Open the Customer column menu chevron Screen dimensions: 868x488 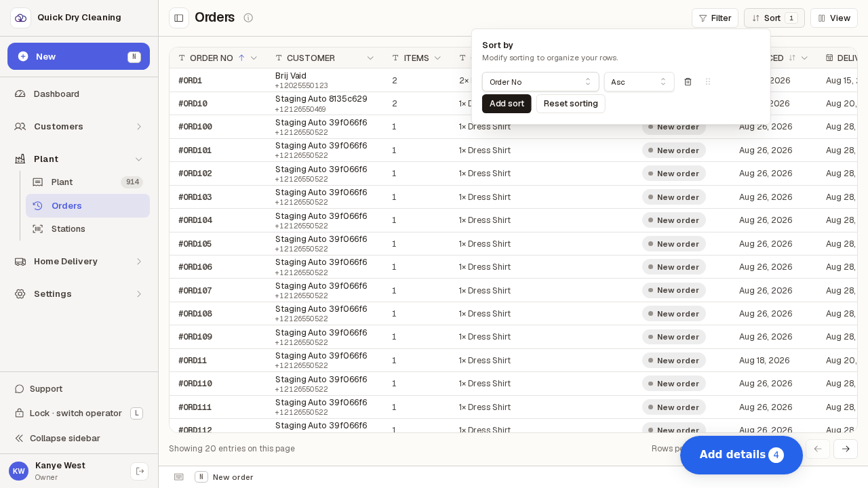tap(370, 58)
